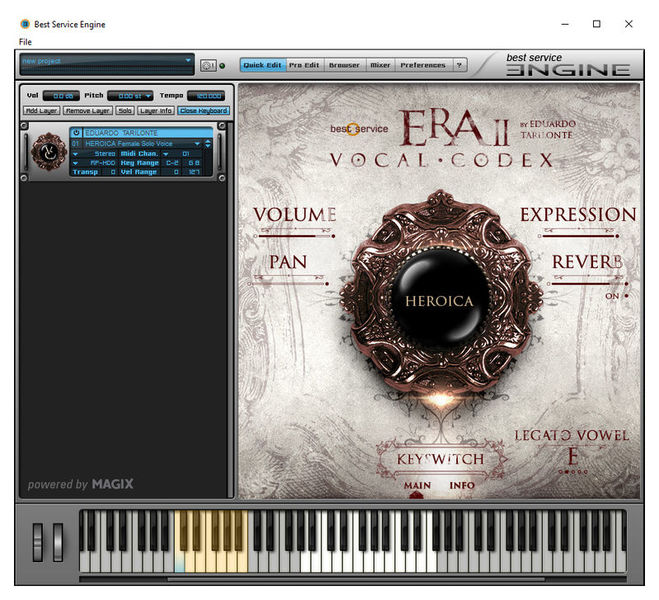Click the LEGATO VOWEL letter E

point(572,456)
